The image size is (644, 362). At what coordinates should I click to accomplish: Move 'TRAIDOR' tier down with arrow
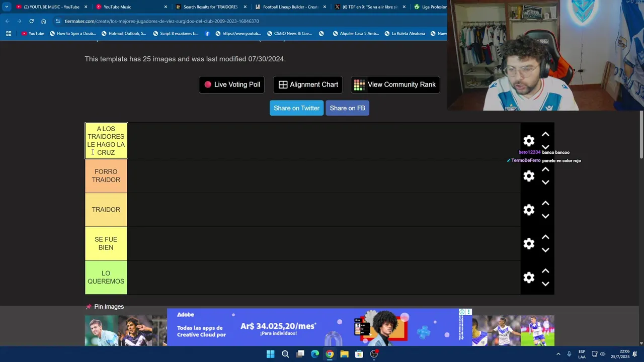click(545, 216)
